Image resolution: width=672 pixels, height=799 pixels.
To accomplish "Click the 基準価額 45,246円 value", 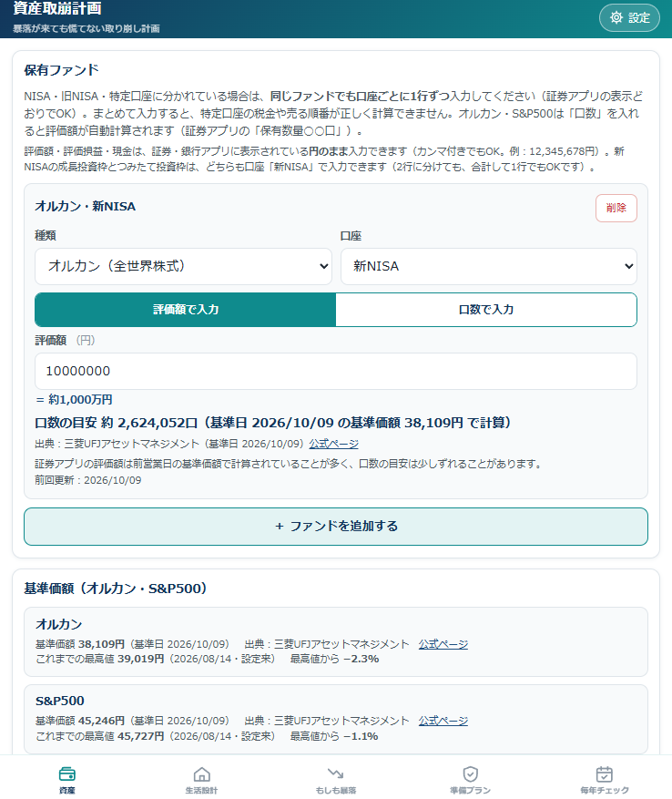I will pyautogui.click(x=80, y=721).
